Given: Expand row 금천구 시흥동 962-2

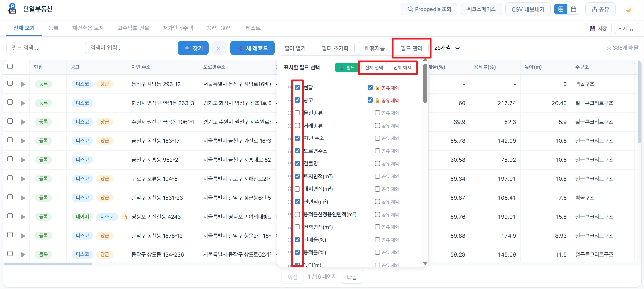Looking at the screenshot, I should [x=23, y=160].
